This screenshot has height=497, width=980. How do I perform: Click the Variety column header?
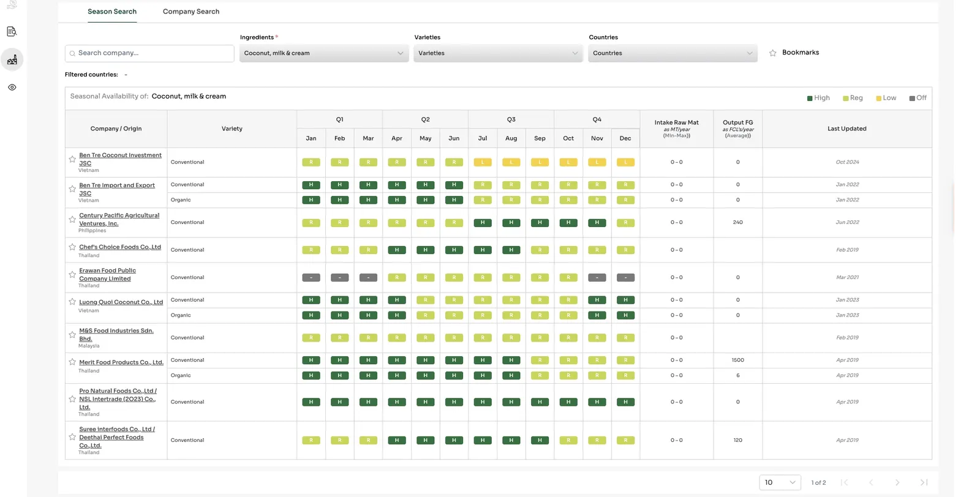pos(232,129)
